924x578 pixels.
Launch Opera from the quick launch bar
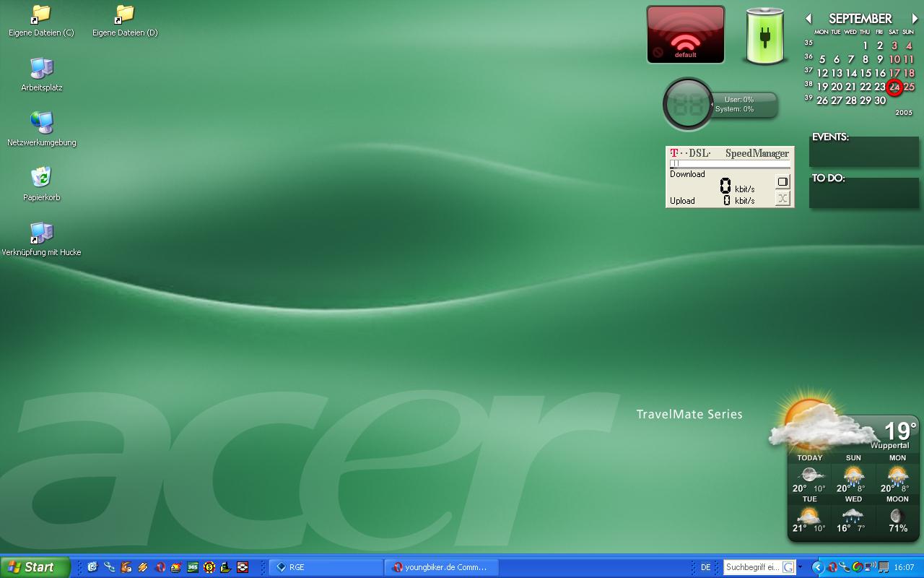[160, 567]
